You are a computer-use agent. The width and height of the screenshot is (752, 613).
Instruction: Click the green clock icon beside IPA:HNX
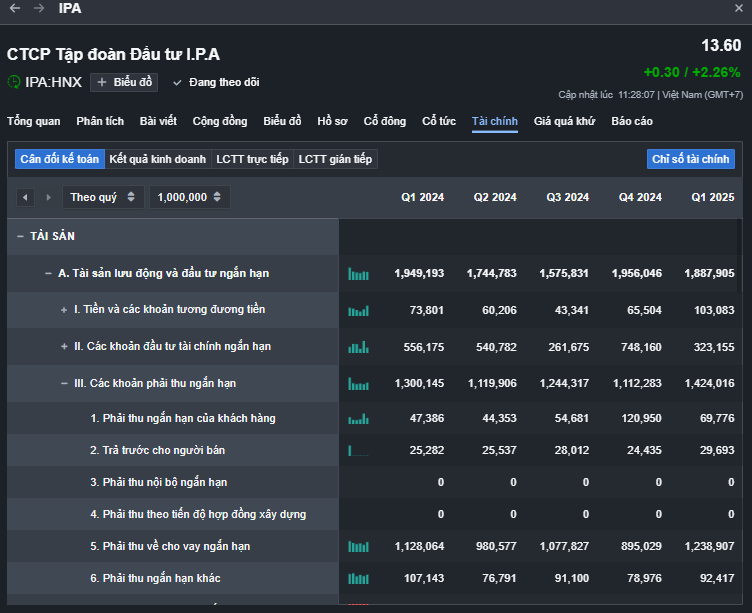(x=14, y=82)
